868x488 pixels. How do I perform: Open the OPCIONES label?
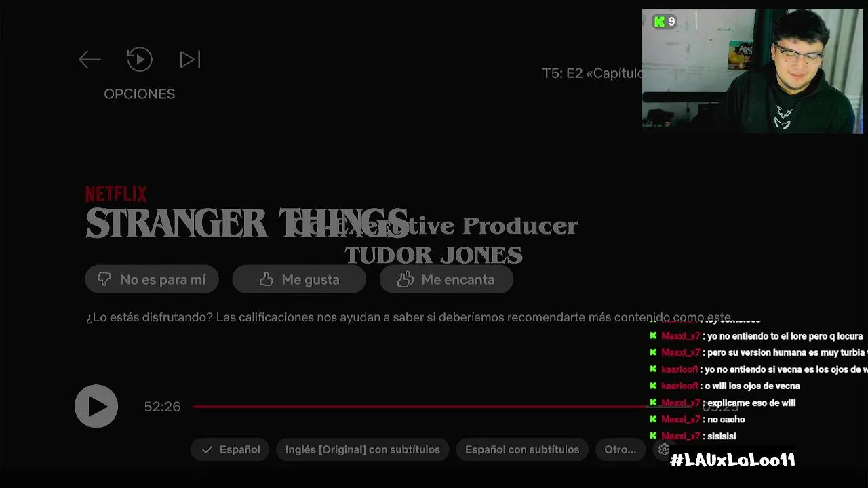pos(140,94)
